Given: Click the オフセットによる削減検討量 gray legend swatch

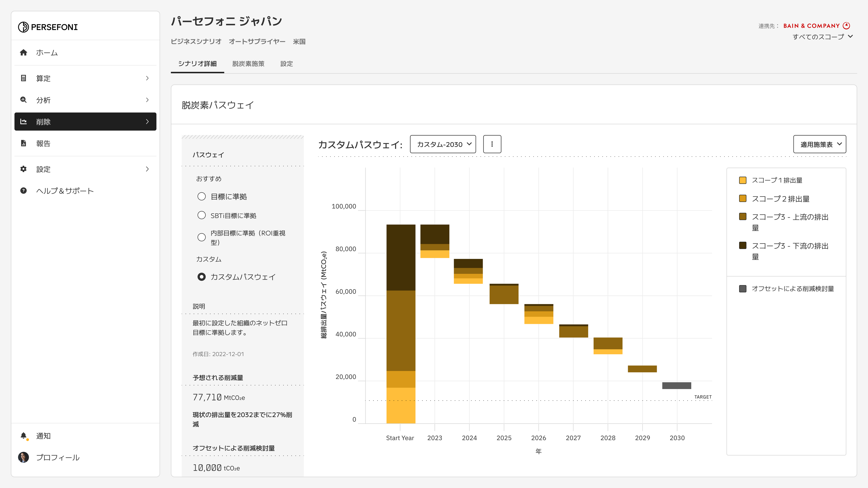Looking at the screenshot, I should pyautogui.click(x=743, y=289).
